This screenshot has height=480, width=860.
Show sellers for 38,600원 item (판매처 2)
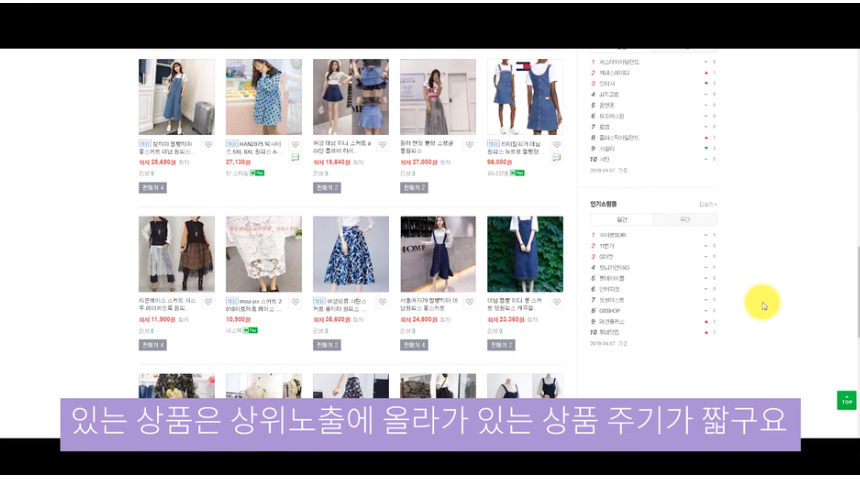(x=327, y=345)
